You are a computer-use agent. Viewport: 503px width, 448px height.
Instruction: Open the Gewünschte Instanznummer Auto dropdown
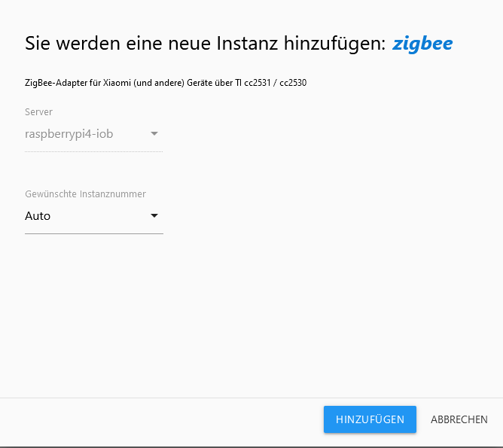click(94, 216)
